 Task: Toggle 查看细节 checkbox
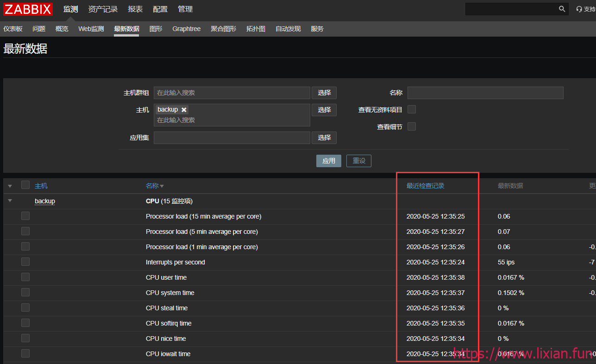click(x=412, y=126)
